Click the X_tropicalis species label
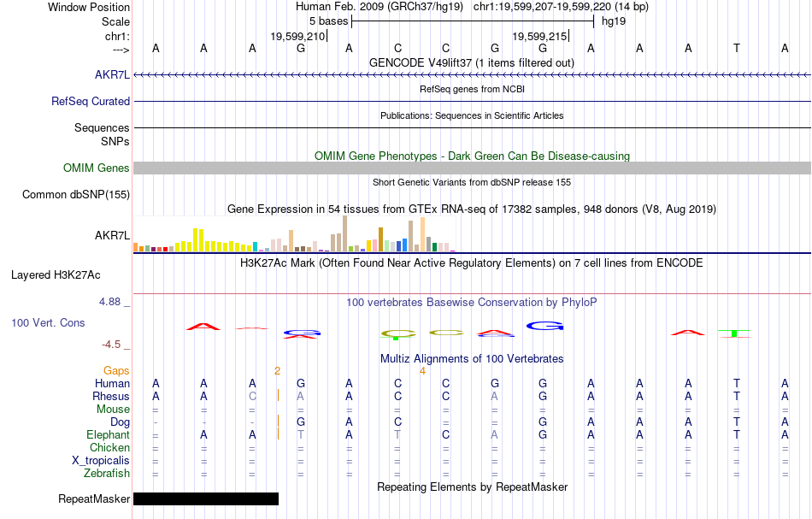The image size is (812, 519). [101, 461]
